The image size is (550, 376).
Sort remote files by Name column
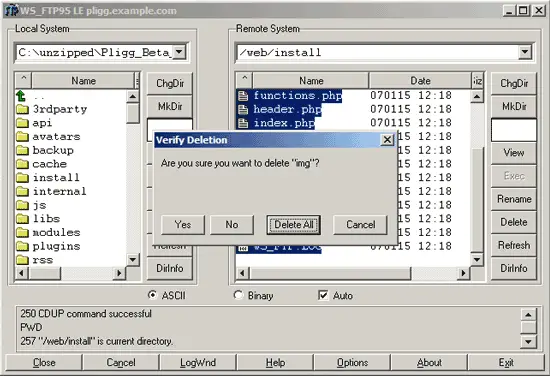[x=311, y=81]
